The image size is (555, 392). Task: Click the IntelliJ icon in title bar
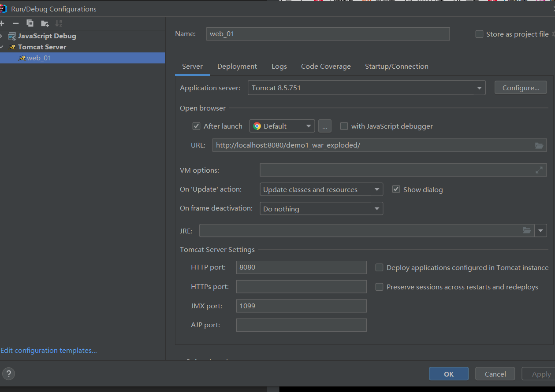[x=3, y=8]
